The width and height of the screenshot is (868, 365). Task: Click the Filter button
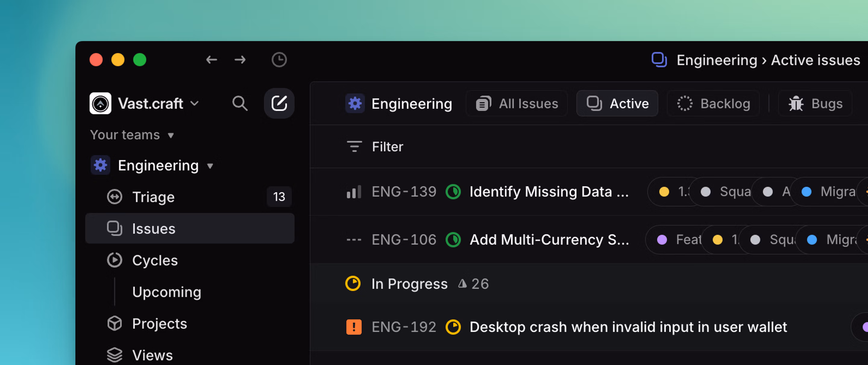pyautogui.click(x=375, y=147)
